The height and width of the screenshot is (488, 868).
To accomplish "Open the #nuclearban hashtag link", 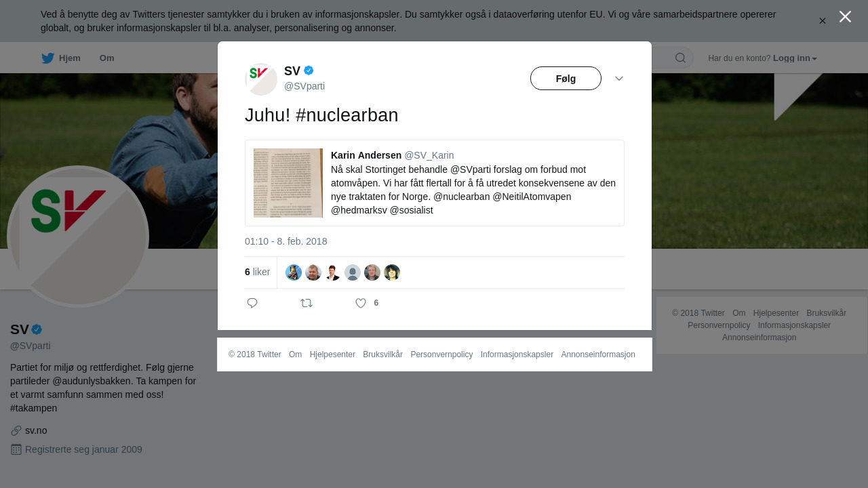I will (x=347, y=115).
